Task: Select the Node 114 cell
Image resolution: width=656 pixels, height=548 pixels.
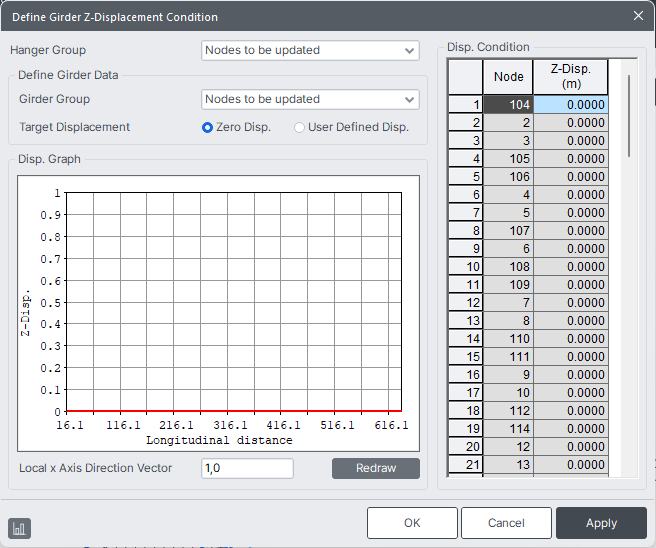Action: [508, 428]
